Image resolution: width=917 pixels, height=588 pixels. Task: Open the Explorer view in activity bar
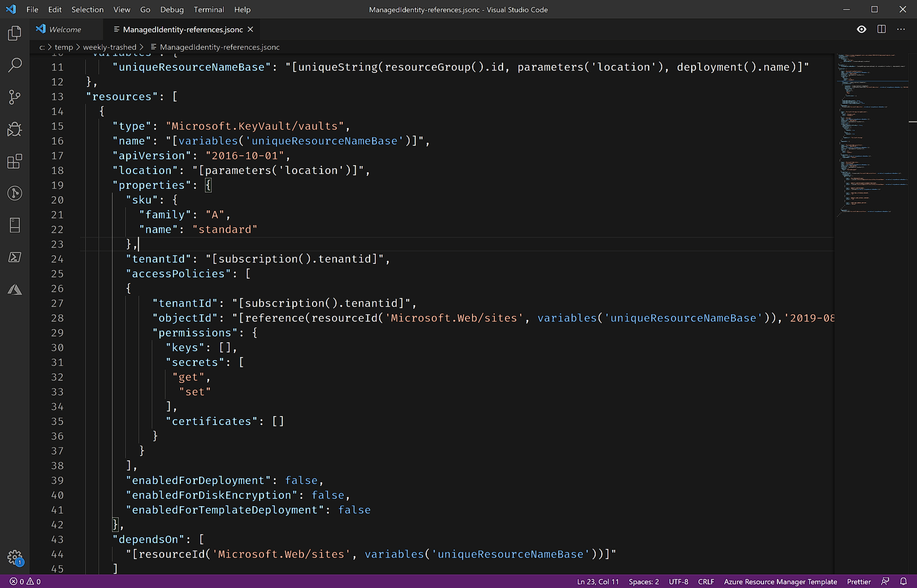pos(14,33)
